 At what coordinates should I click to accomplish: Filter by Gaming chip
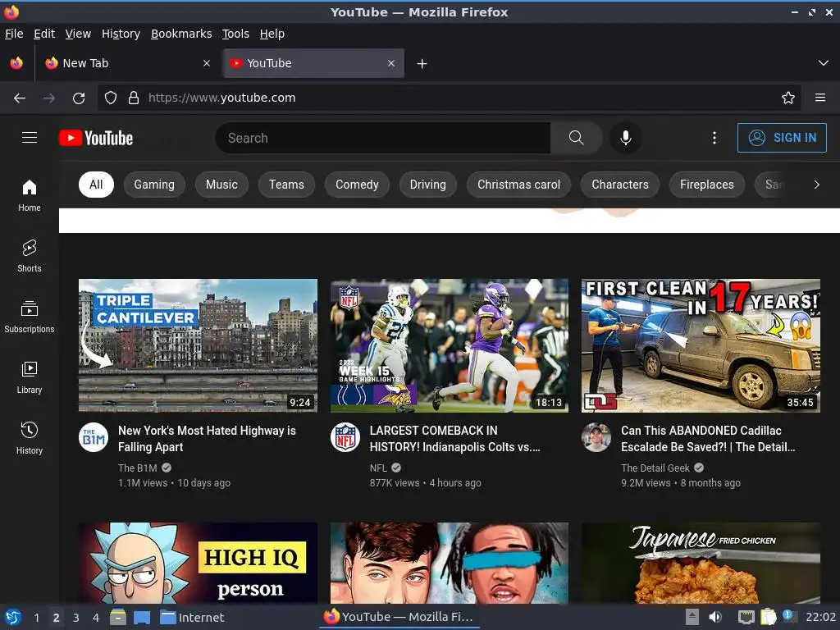(x=154, y=185)
